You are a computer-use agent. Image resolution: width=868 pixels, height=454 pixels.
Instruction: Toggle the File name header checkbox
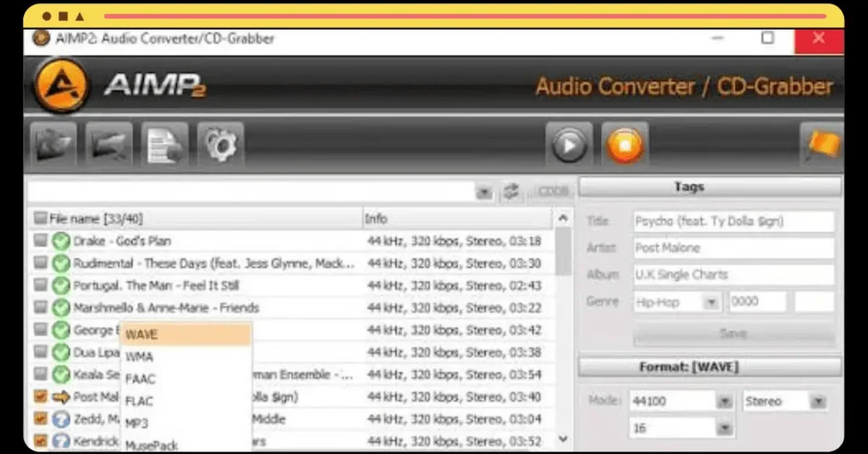coord(41,219)
